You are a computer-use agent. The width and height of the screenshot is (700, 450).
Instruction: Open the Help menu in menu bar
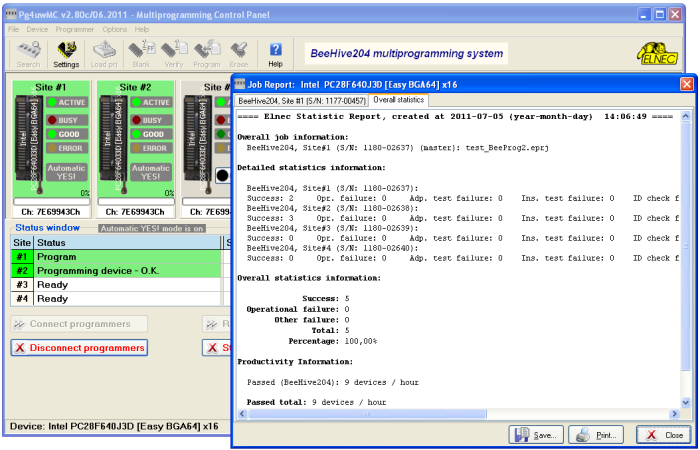tap(142, 29)
